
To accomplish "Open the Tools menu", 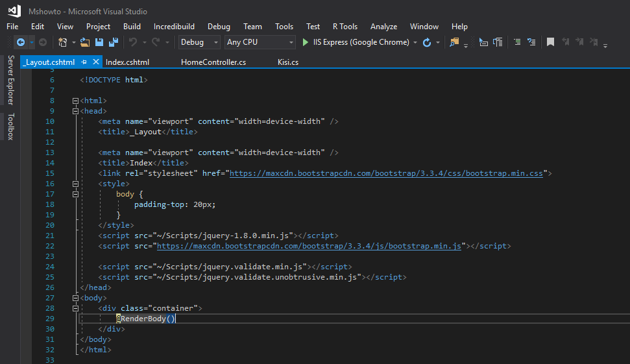I will tap(284, 27).
